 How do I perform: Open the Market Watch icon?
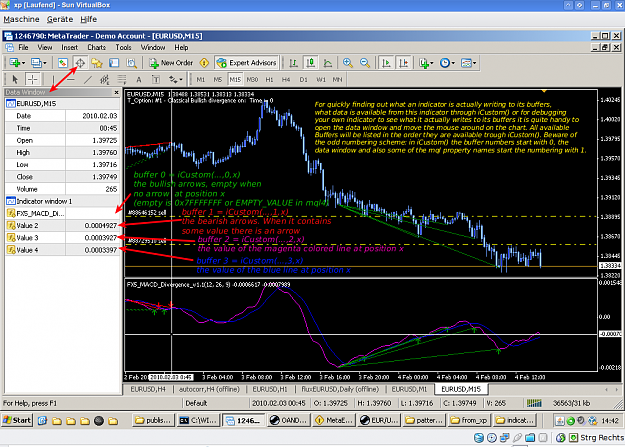63,63
